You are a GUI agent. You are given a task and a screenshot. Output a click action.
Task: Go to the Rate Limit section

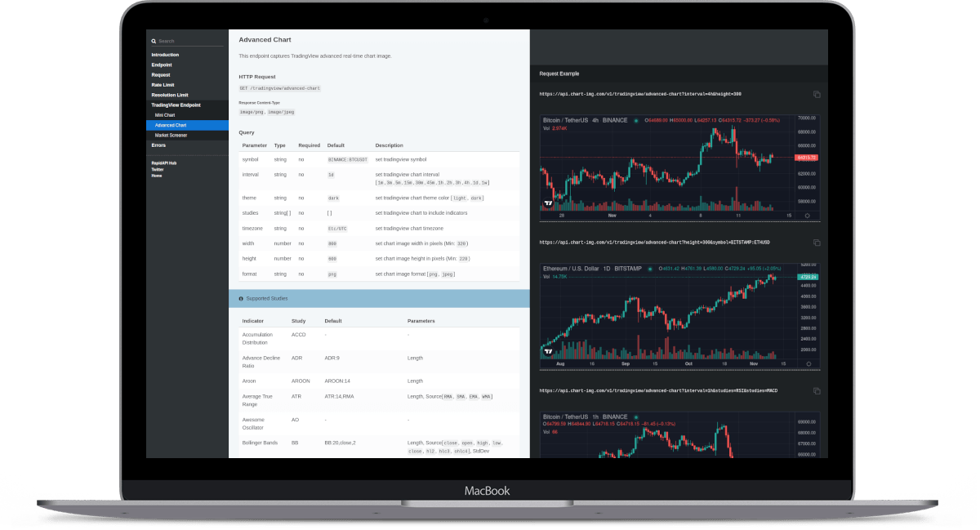click(x=163, y=85)
